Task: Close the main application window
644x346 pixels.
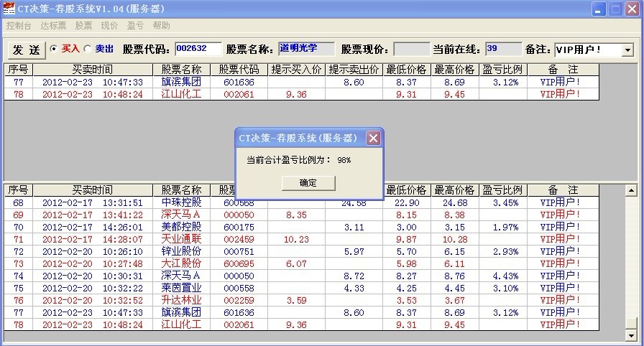Action: [x=632, y=9]
